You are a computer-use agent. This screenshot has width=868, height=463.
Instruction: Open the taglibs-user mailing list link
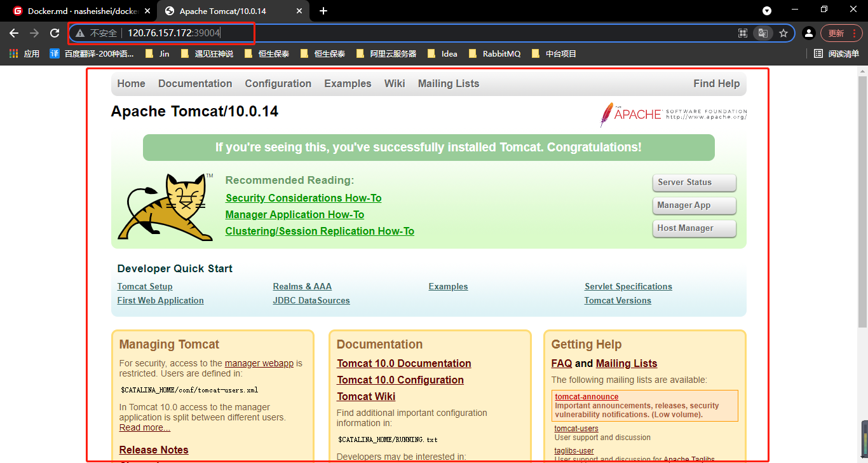(574, 451)
